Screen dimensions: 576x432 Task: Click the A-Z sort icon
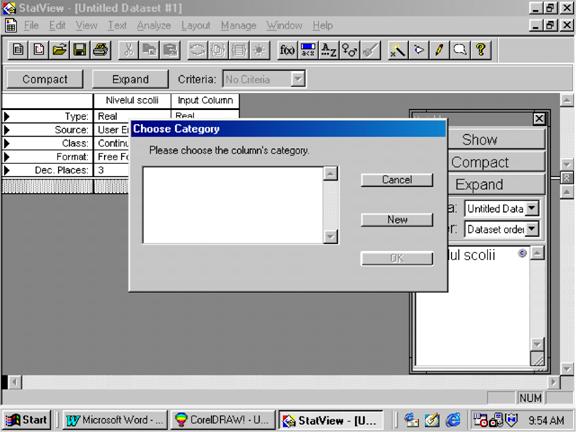(328, 50)
